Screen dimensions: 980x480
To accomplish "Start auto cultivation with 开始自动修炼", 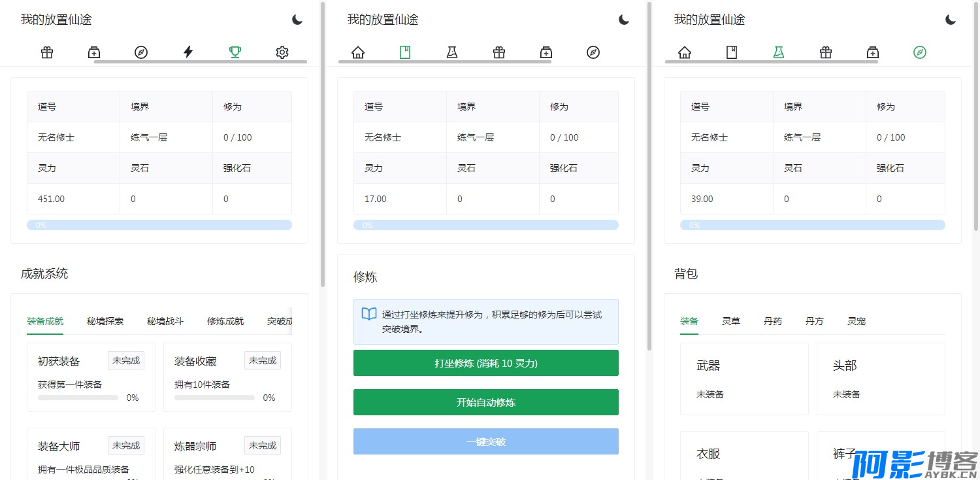I will 486,402.
